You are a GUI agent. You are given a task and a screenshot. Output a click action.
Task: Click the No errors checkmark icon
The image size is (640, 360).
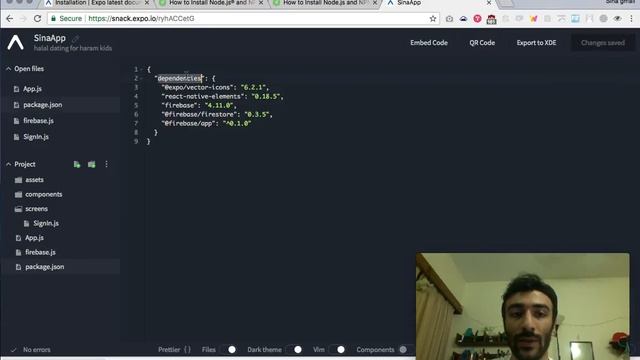coord(13,350)
